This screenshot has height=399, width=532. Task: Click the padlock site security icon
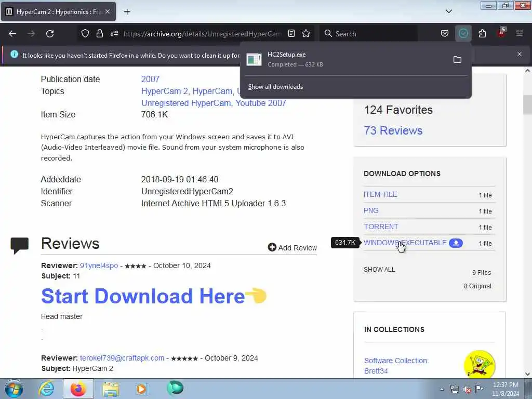click(x=99, y=33)
